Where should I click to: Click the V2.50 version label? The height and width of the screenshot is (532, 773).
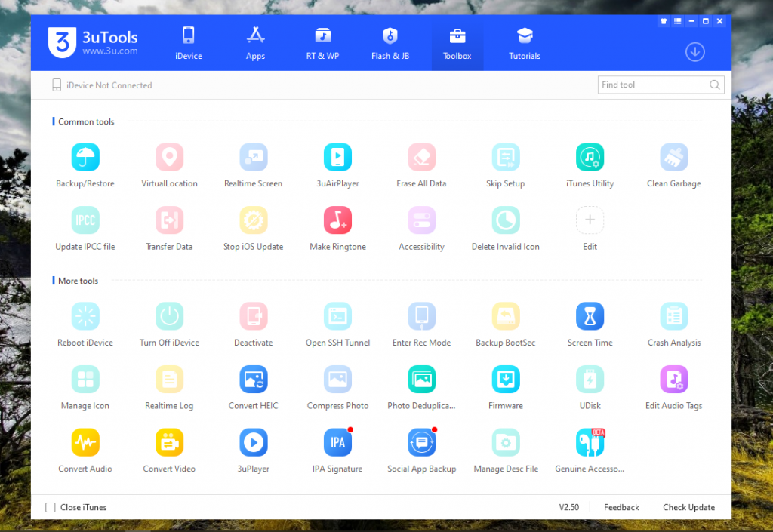[x=569, y=507]
